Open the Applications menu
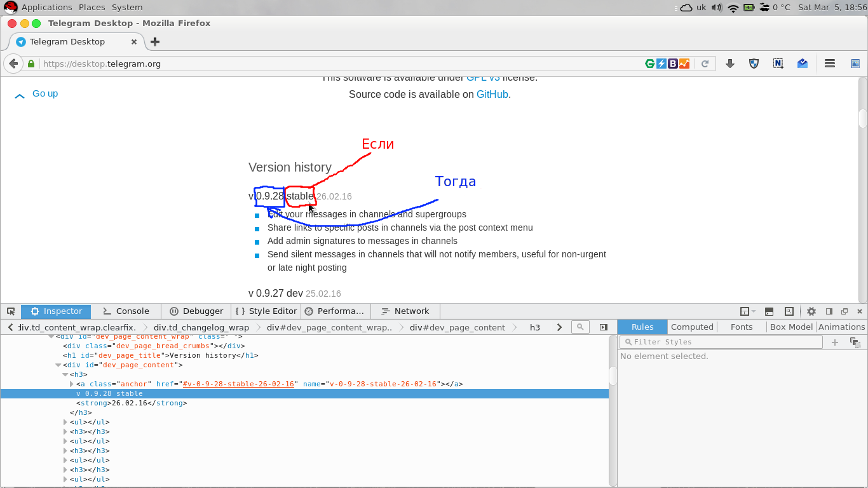The image size is (868, 488). click(46, 8)
